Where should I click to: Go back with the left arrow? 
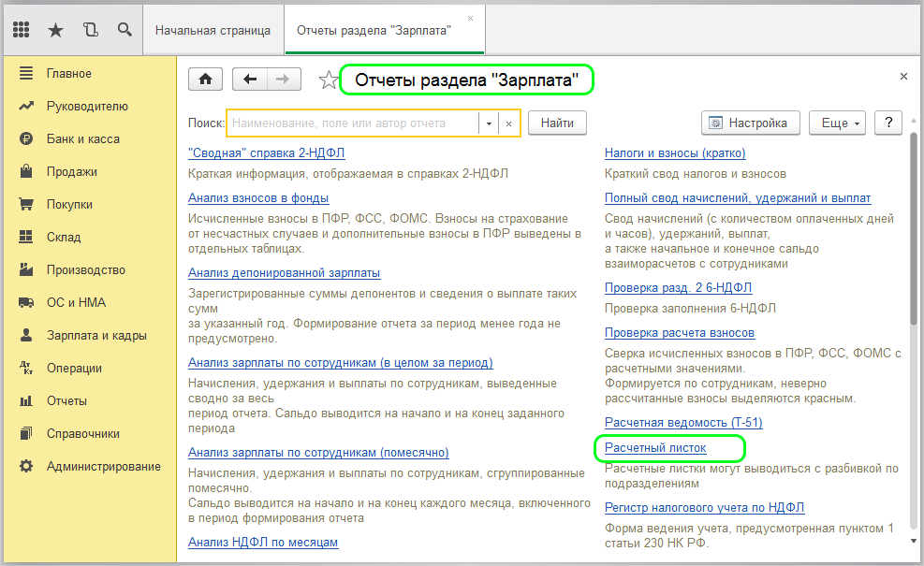pos(250,80)
